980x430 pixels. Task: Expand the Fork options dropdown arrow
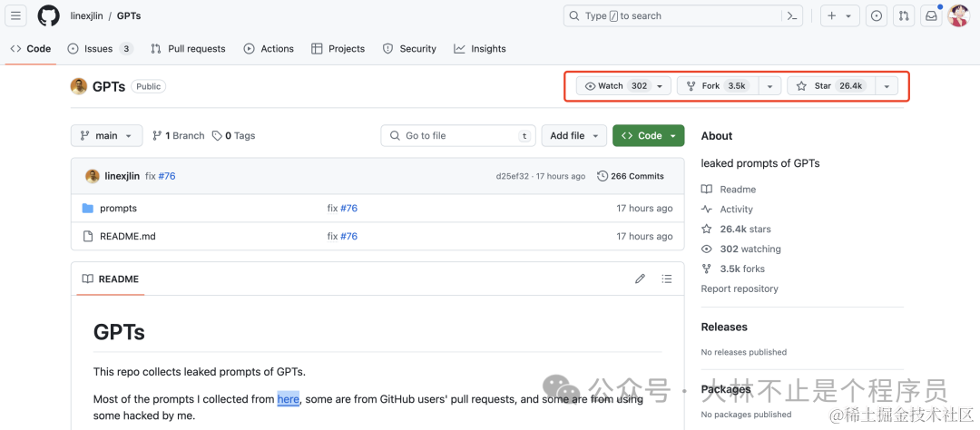click(770, 85)
